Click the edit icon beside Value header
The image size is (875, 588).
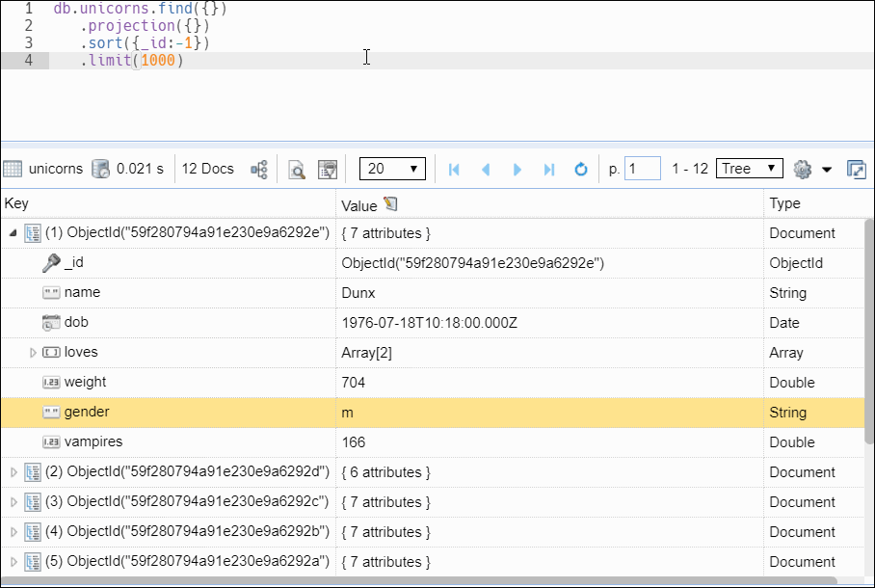[x=390, y=204]
